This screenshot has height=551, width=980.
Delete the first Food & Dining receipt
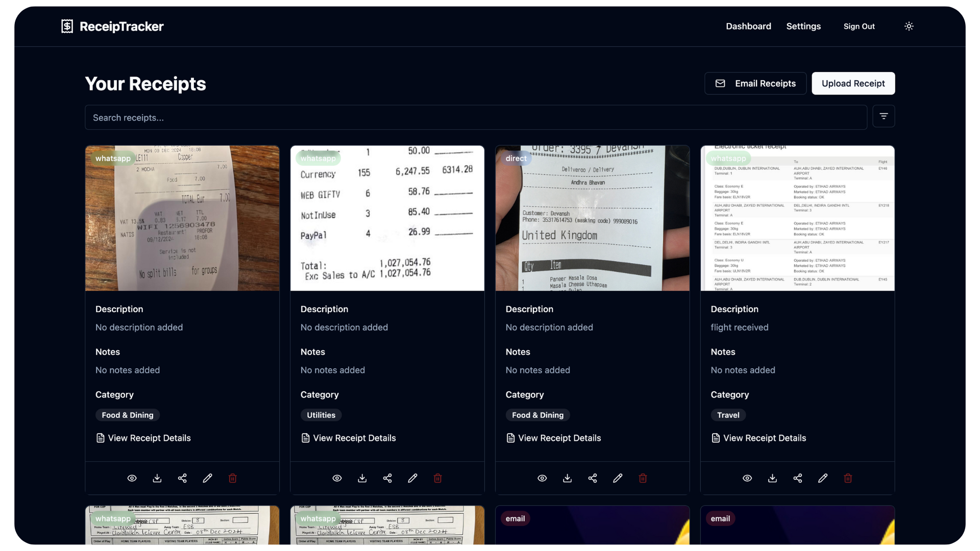click(233, 478)
